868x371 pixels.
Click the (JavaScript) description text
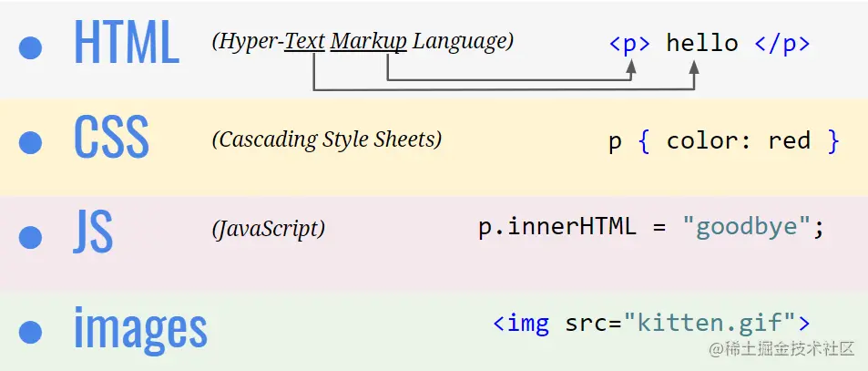coord(269,230)
